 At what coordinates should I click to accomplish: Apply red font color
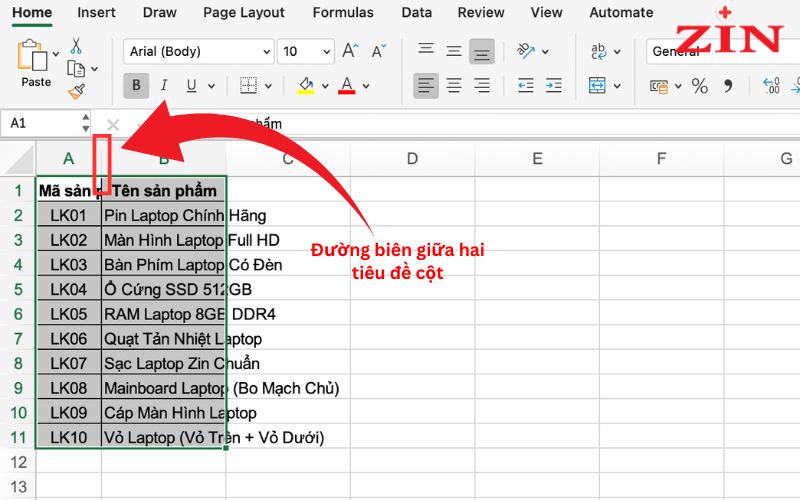click(x=346, y=85)
